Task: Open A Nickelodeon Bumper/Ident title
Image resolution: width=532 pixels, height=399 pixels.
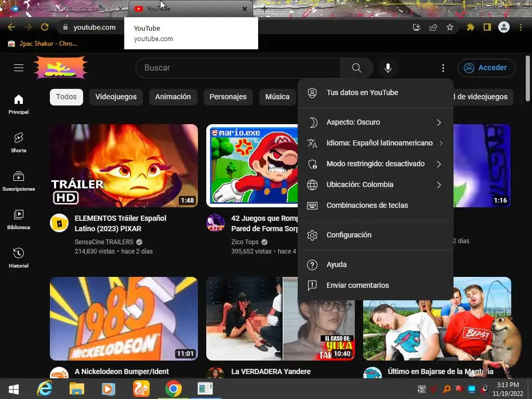Action: tap(122, 371)
